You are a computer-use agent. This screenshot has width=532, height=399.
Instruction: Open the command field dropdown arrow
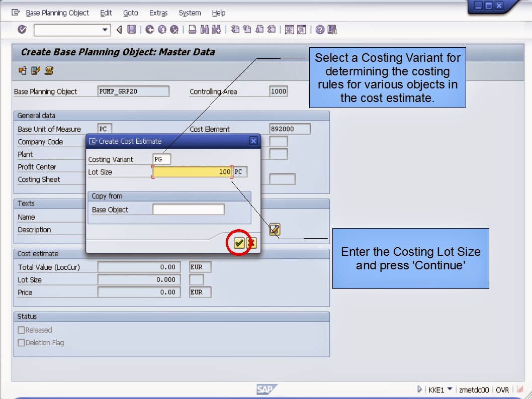[x=105, y=30]
